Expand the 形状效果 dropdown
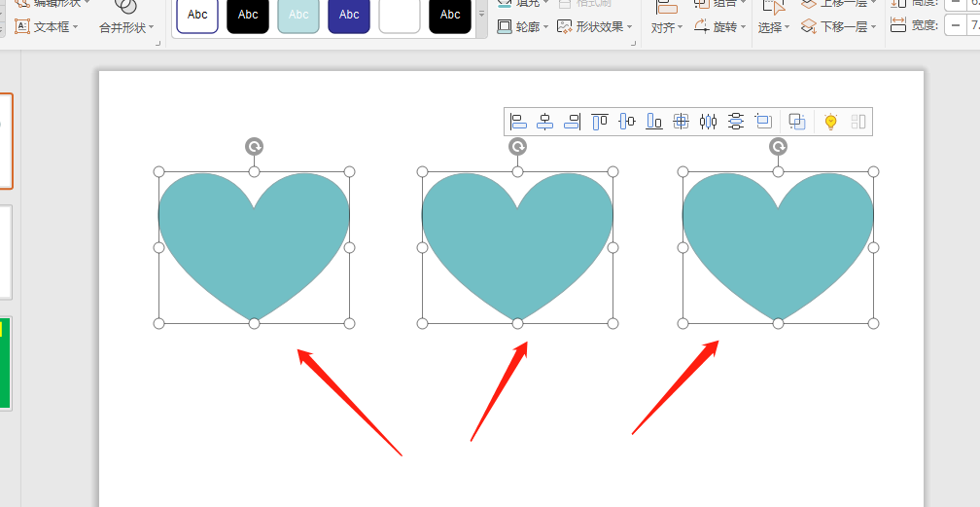Viewport: 980px width, 507px height. click(594, 27)
